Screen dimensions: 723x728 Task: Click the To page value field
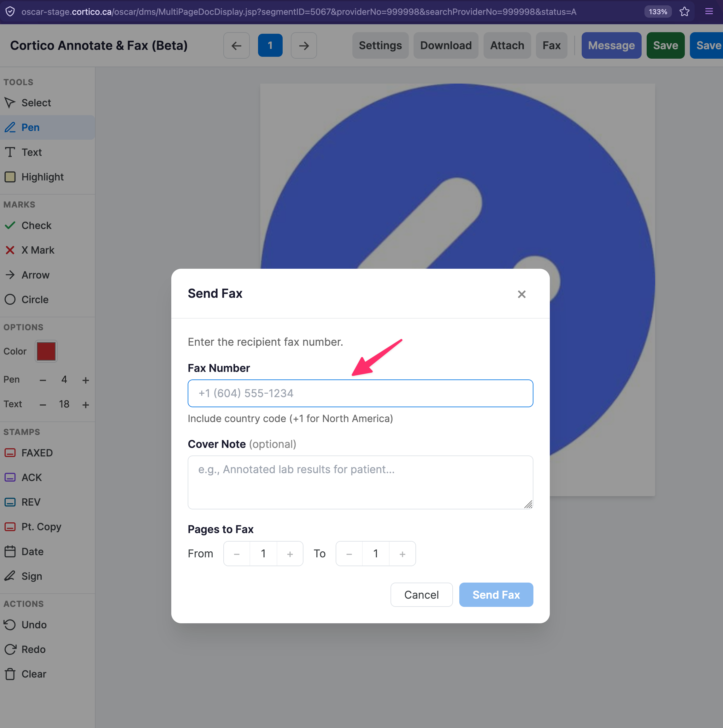click(376, 554)
